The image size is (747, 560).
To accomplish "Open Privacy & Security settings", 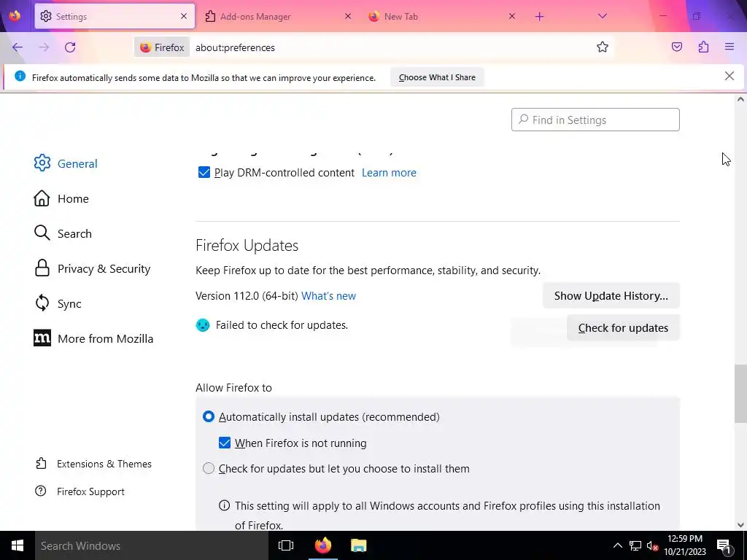I will pos(93,268).
